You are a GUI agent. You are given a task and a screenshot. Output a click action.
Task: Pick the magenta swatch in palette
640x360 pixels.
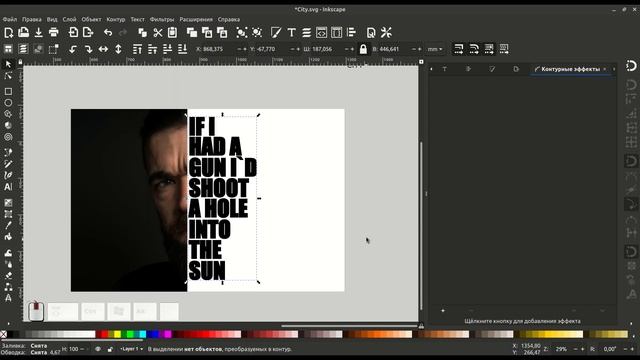(167, 334)
